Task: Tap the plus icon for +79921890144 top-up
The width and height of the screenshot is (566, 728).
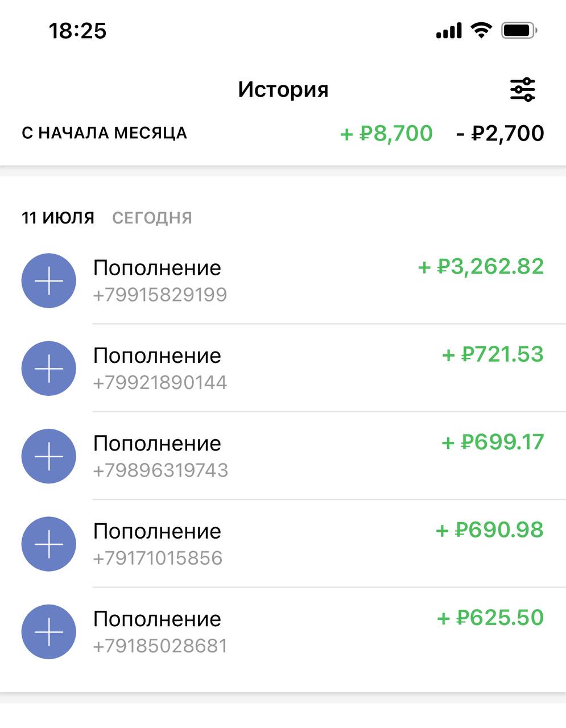Action: coord(49,369)
